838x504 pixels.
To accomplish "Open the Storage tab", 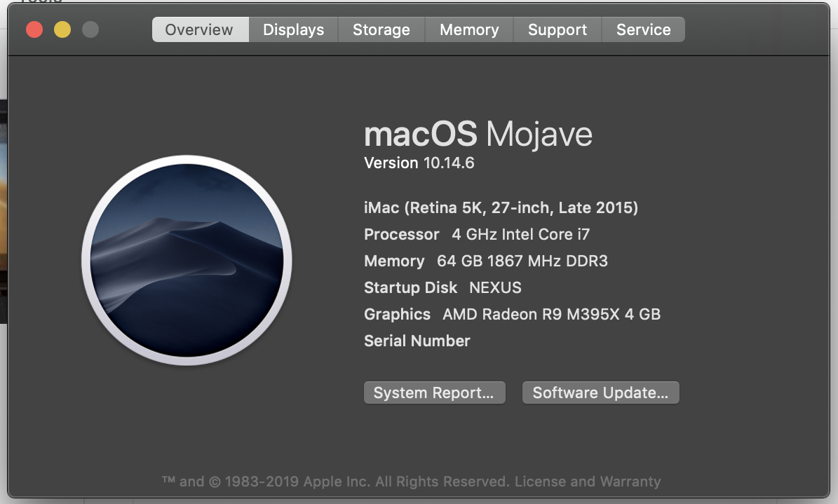I will pyautogui.click(x=381, y=29).
